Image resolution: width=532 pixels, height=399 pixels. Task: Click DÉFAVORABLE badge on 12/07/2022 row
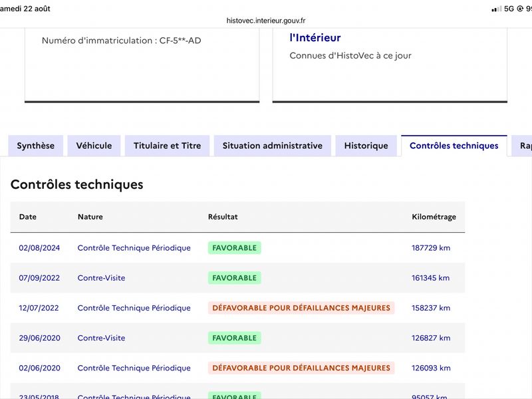click(x=301, y=308)
